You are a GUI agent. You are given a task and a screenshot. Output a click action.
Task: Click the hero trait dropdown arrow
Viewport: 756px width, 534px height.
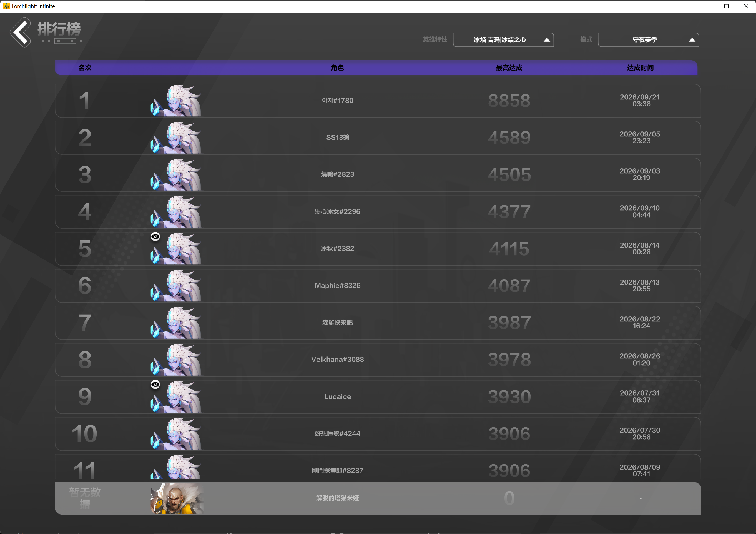pos(547,40)
